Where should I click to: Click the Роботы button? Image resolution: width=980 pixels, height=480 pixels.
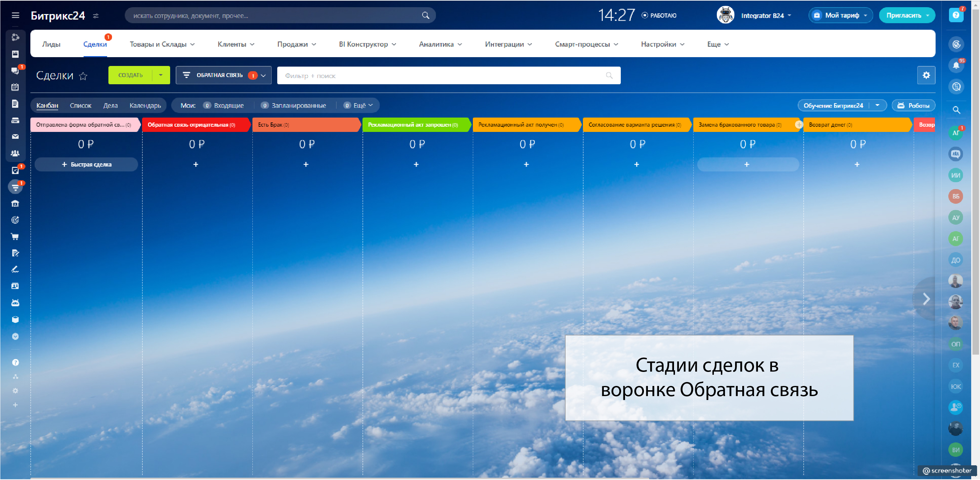click(913, 105)
